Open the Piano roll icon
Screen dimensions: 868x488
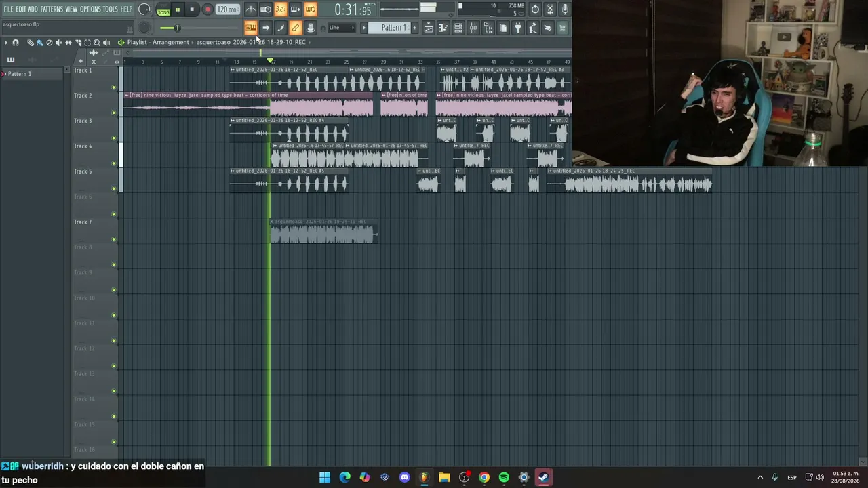pos(443,28)
